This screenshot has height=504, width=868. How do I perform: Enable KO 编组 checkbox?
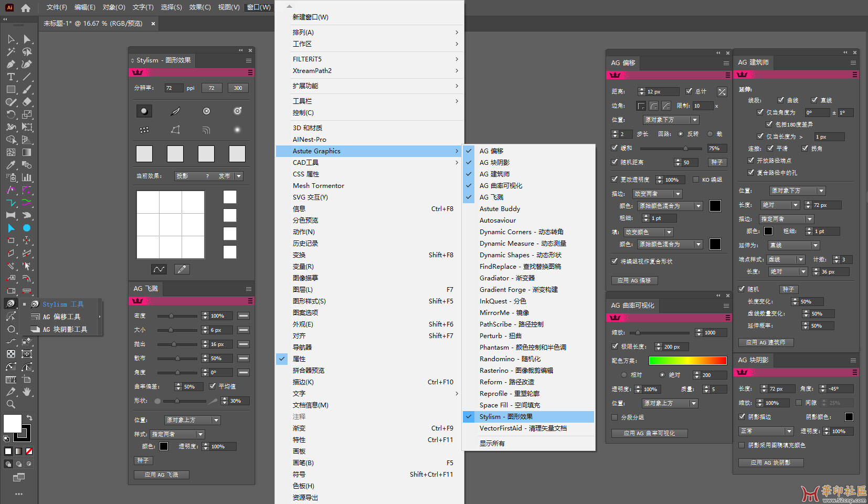coord(696,180)
